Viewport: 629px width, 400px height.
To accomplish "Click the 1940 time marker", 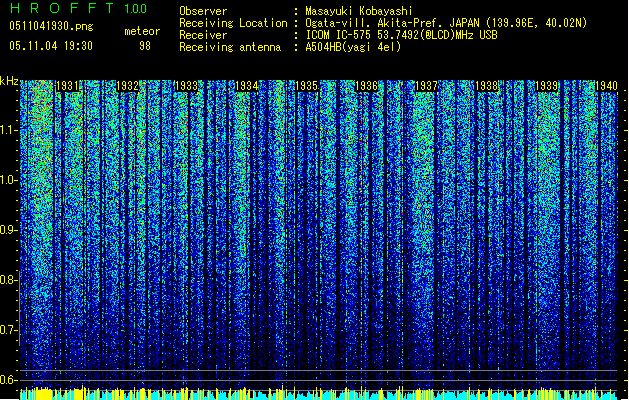I will point(606,86).
